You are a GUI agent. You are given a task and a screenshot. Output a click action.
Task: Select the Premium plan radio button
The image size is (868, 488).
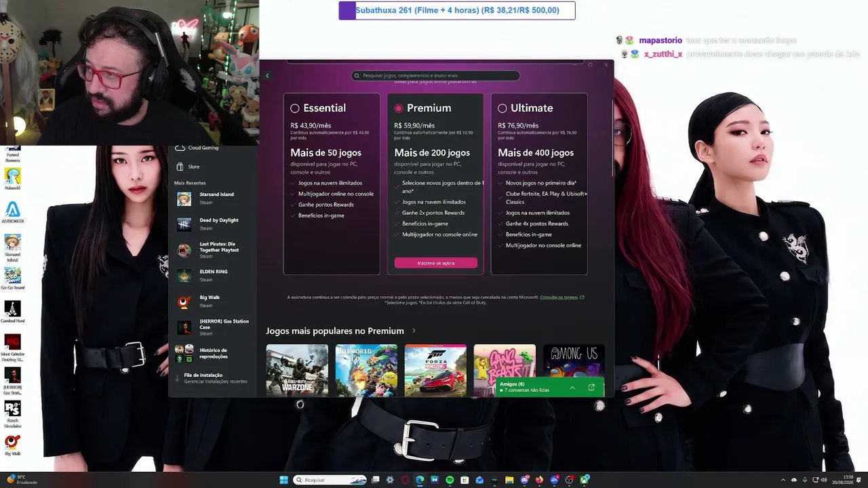[x=399, y=108]
